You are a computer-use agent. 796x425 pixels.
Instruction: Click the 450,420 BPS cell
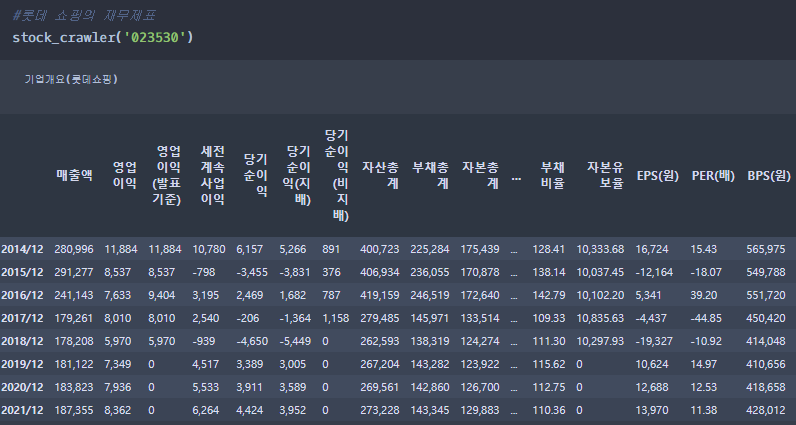766,318
